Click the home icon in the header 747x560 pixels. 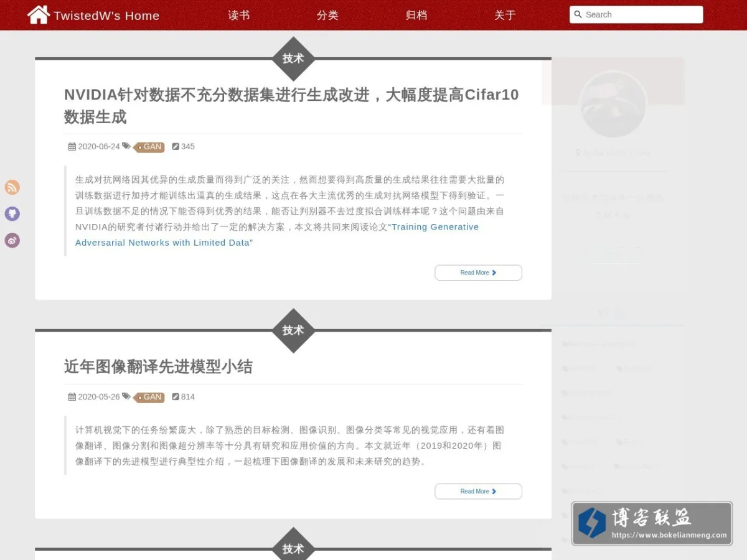click(x=39, y=14)
